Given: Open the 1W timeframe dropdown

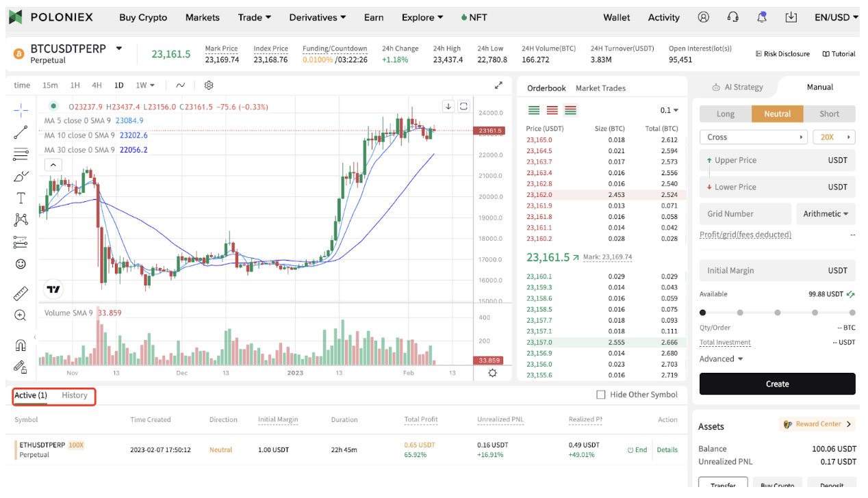Looking at the screenshot, I should 145,86.
